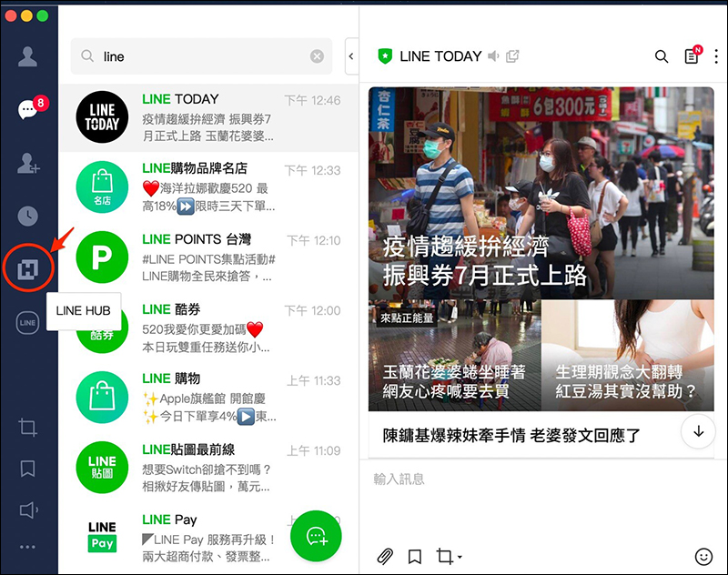The width and height of the screenshot is (728, 575).
Task: Click the LINE TODAY black avatar
Action: 102,117
